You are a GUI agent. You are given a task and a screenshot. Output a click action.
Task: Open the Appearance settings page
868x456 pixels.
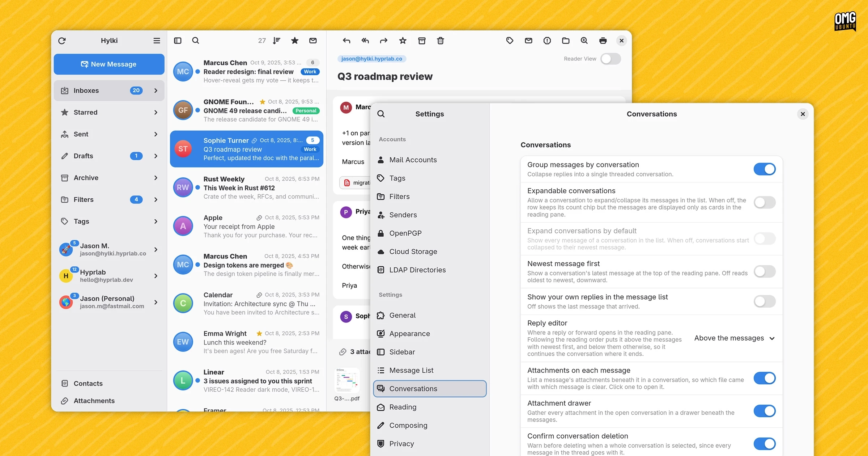[430, 334]
